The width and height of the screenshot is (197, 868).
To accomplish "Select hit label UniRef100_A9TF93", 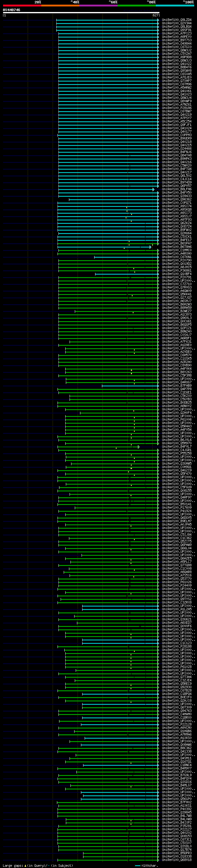I will tap(177, 220).
